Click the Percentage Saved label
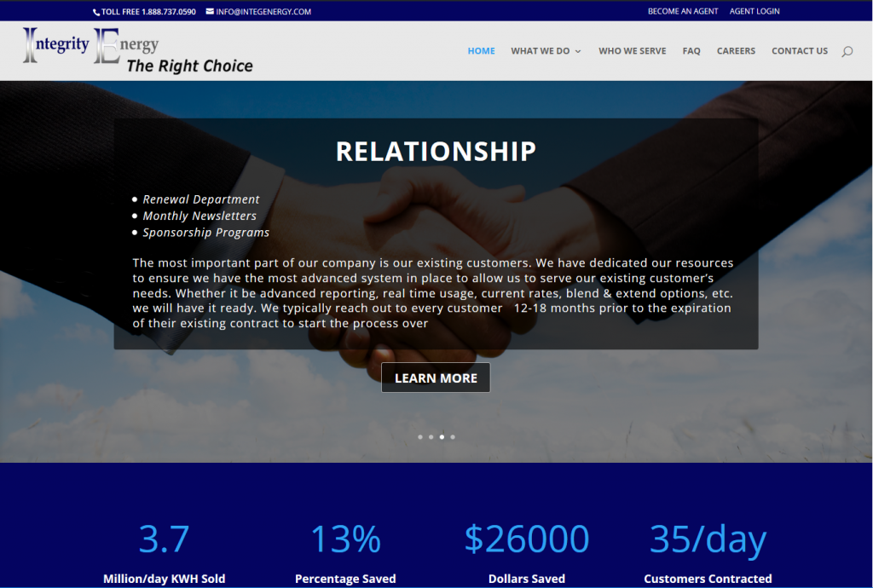Image resolution: width=873 pixels, height=588 pixels. (345, 579)
